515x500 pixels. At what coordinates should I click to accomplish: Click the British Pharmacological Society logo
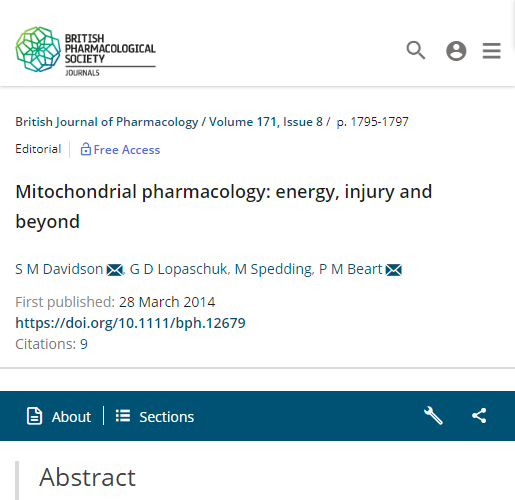point(86,50)
